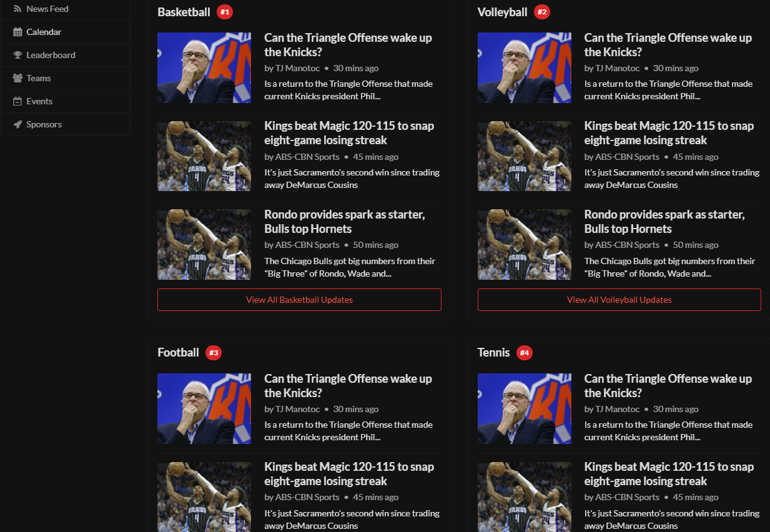This screenshot has width=770, height=532.
Task: Click the Basketball section heading
Action: (x=184, y=12)
